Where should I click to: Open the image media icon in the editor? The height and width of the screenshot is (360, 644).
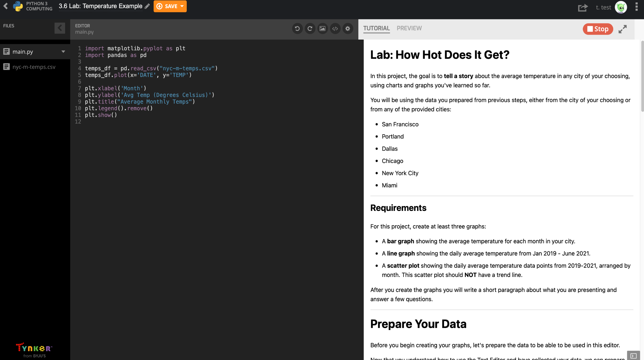pos(322,29)
